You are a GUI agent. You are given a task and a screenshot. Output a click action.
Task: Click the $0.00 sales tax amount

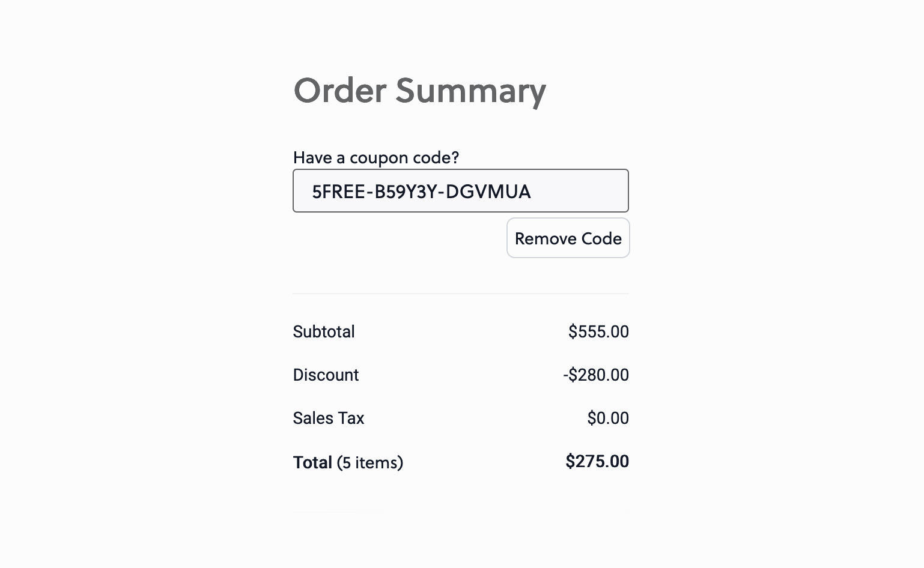(608, 418)
